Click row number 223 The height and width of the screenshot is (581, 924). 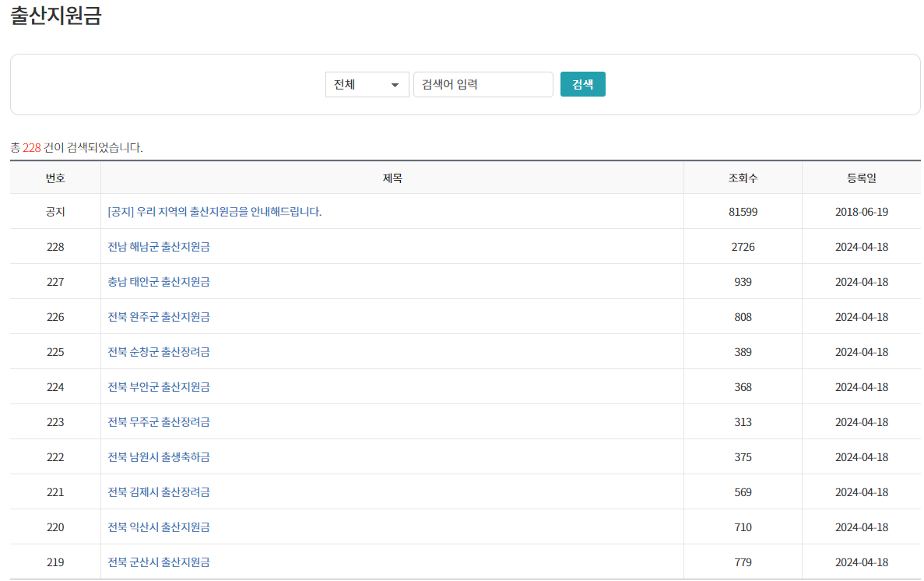[55, 422]
